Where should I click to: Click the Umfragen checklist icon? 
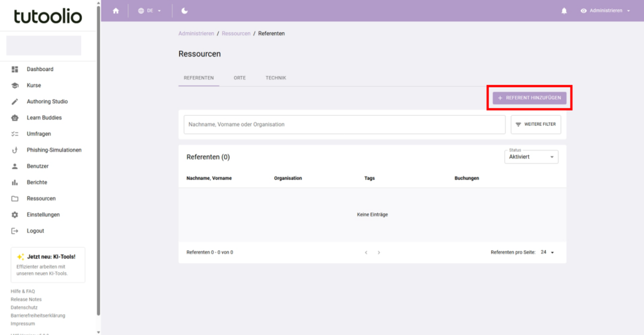(15, 134)
